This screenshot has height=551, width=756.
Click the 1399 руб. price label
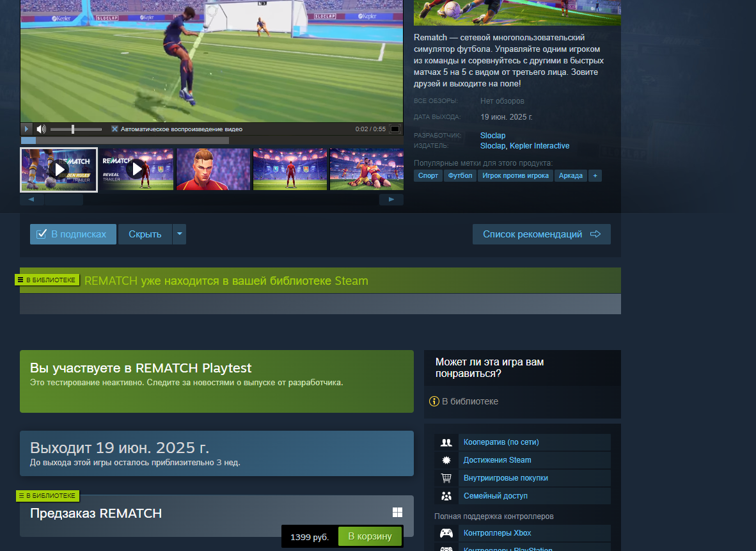(309, 537)
